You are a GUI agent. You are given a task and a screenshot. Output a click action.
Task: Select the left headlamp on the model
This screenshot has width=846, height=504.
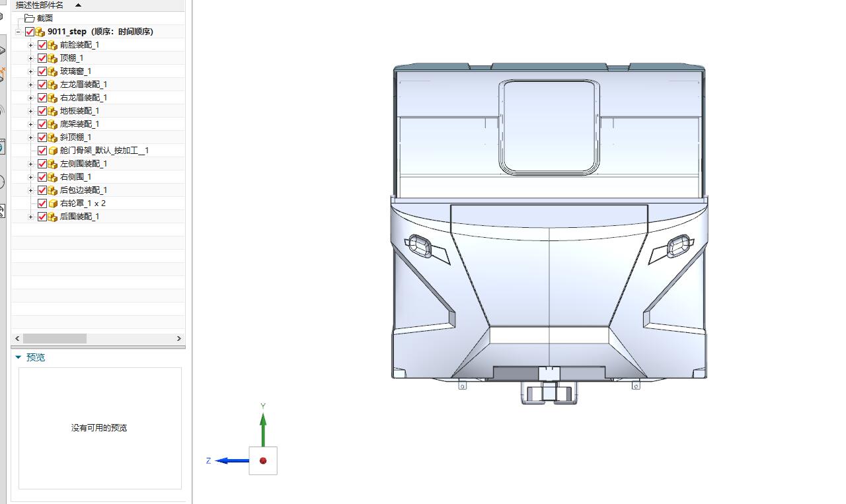pyautogui.click(x=419, y=246)
